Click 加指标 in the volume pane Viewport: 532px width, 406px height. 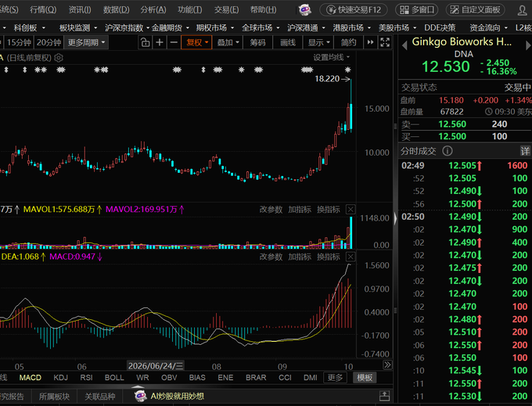click(x=300, y=210)
